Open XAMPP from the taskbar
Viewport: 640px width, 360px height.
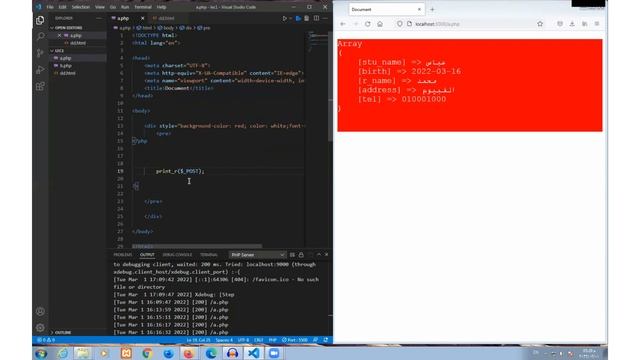(x=126, y=353)
